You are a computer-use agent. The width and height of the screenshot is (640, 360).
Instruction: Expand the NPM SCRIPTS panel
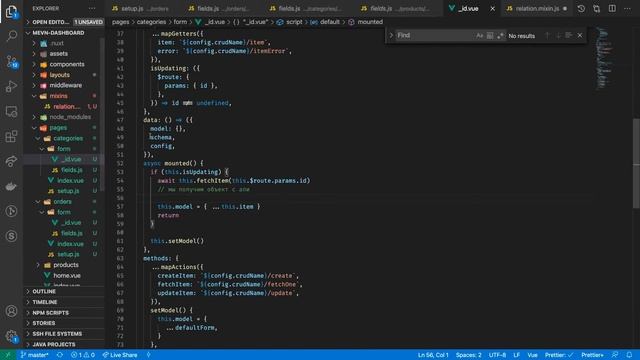pos(64,313)
